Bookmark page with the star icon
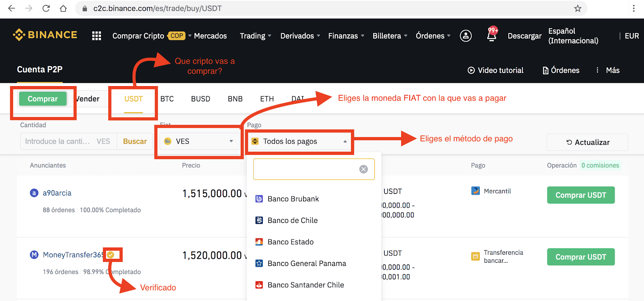The width and height of the screenshot is (644, 301). point(578,8)
